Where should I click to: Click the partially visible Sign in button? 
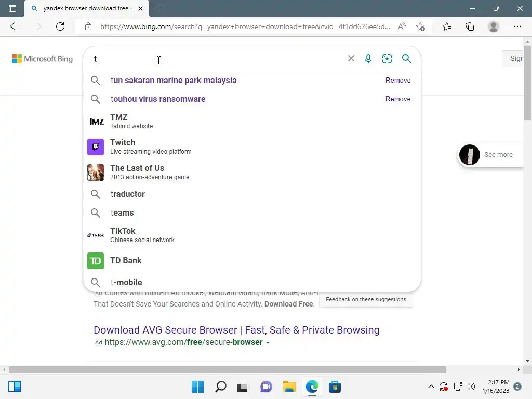[x=513, y=58]
